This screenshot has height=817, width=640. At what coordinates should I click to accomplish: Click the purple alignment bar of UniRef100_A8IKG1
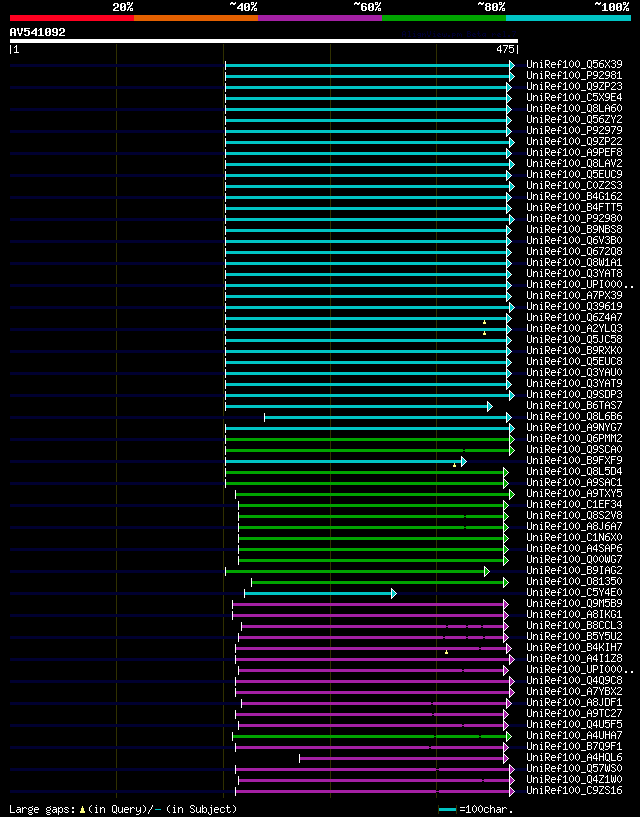371,615
